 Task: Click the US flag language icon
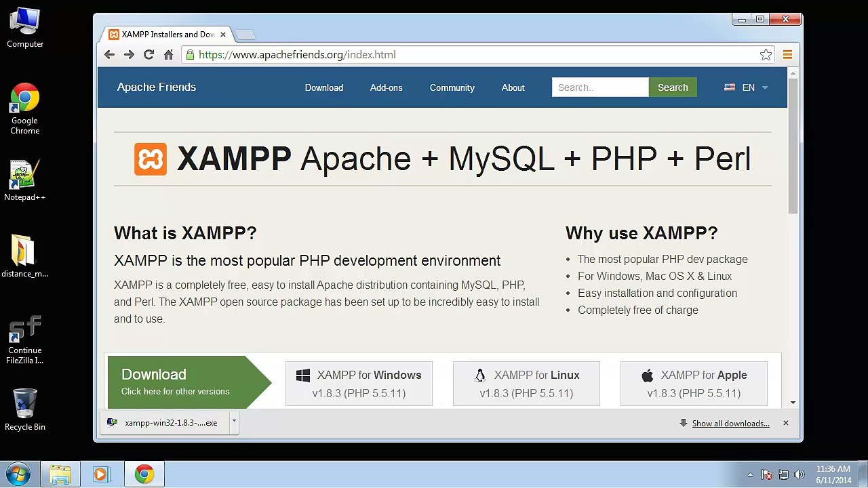tap(730, 87)
